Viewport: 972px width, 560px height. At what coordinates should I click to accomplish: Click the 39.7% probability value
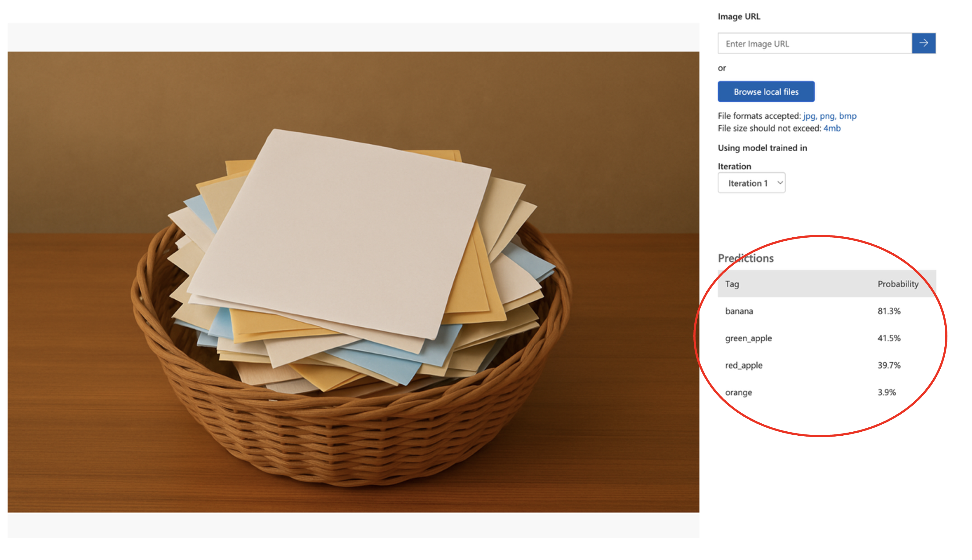pos(889,365)
